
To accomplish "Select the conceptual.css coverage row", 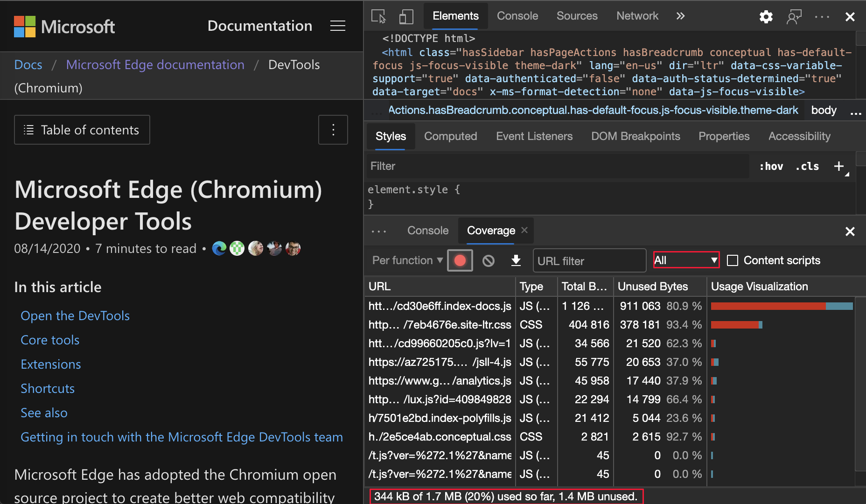I will click(x=609, y=437).
